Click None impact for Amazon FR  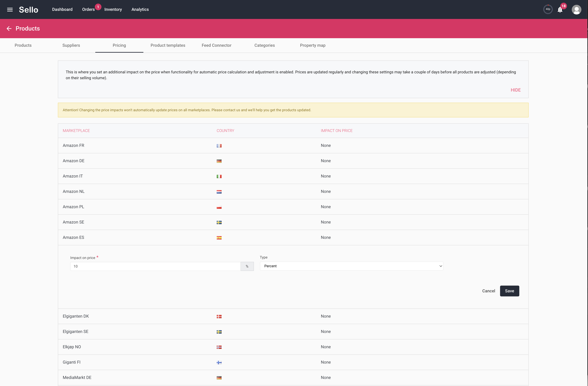tap(326, 146)
